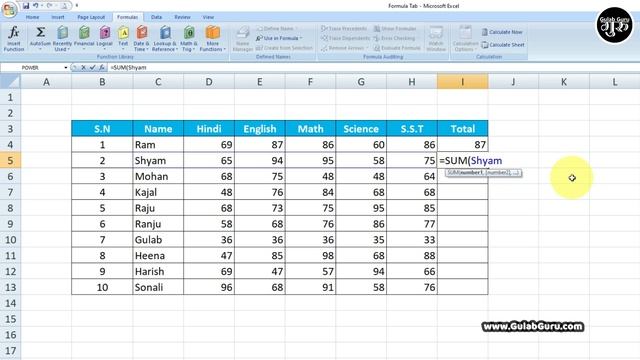Toggle Show Formulas
Image resolution: width=640 pixels, height=360 pixels.
click(395, 28)
